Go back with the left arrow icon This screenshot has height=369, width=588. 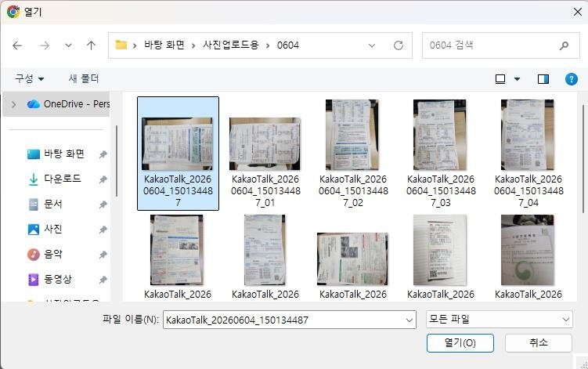pyautogui.click(x=17, y=45)
